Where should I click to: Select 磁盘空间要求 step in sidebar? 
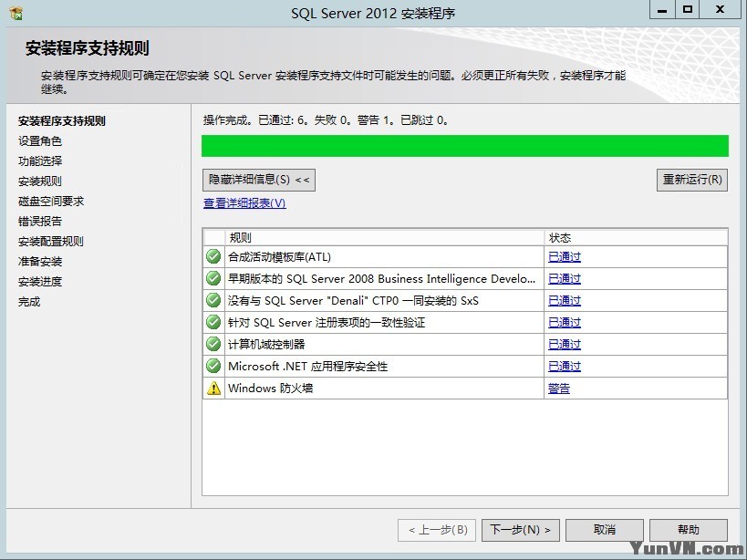51,202
